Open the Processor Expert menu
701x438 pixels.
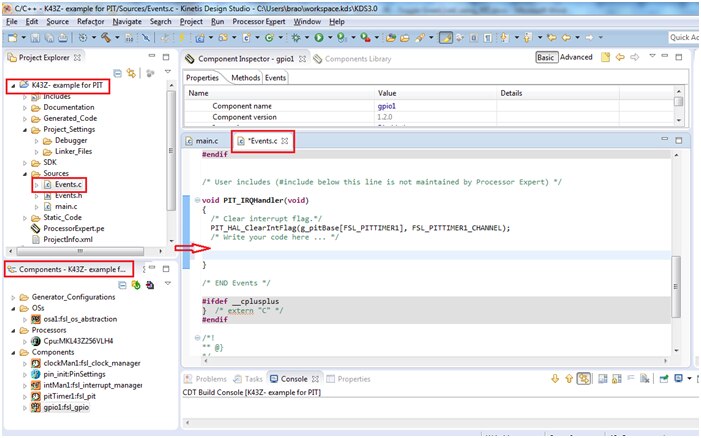click(260, 21)
